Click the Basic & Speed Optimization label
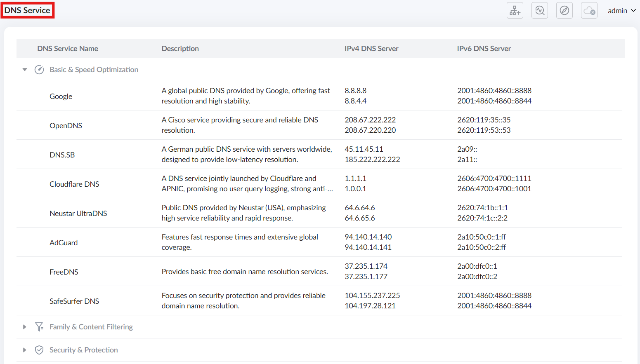The width and height of the screenshot is (640, 364). [94, 70]
